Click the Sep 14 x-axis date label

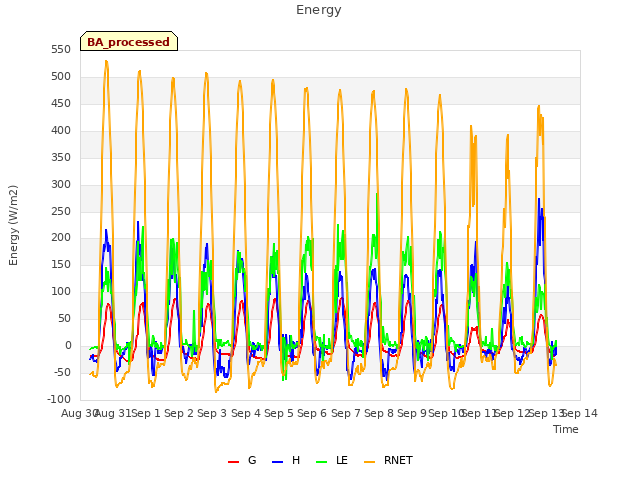[x=580, y=413]
